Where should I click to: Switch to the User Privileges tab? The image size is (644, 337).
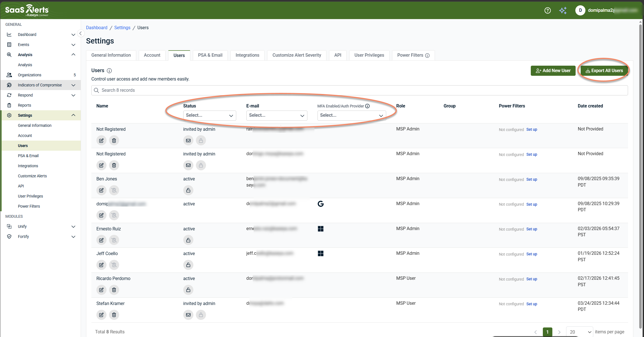(369, 55)
